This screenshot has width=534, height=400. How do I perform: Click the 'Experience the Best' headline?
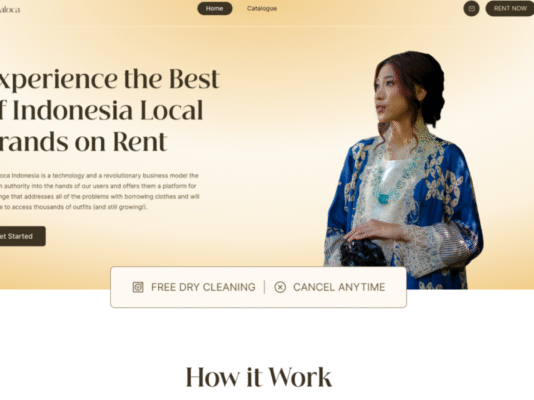(x=109, y=79)
